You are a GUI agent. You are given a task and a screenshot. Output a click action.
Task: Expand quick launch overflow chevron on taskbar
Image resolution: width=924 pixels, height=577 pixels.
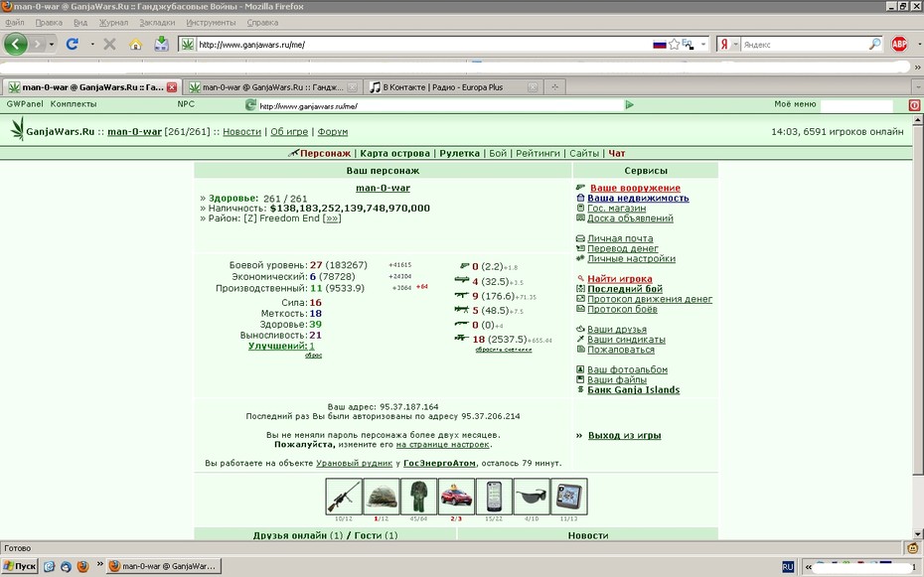[100, 564]
